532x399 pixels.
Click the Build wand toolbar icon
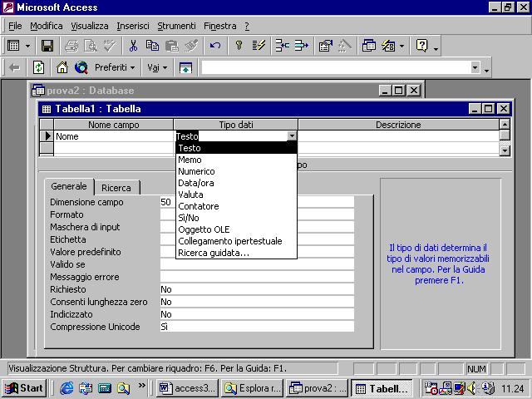click(344, 46)
